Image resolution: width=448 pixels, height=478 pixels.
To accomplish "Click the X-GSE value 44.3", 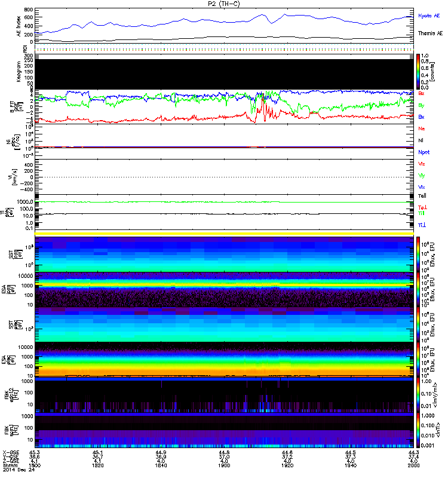I will [x=413, y=453].
